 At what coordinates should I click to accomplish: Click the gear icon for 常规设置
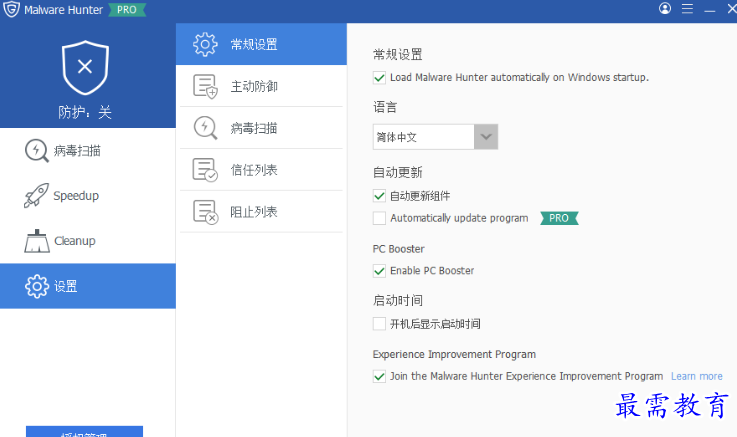(x=205, y=45)
